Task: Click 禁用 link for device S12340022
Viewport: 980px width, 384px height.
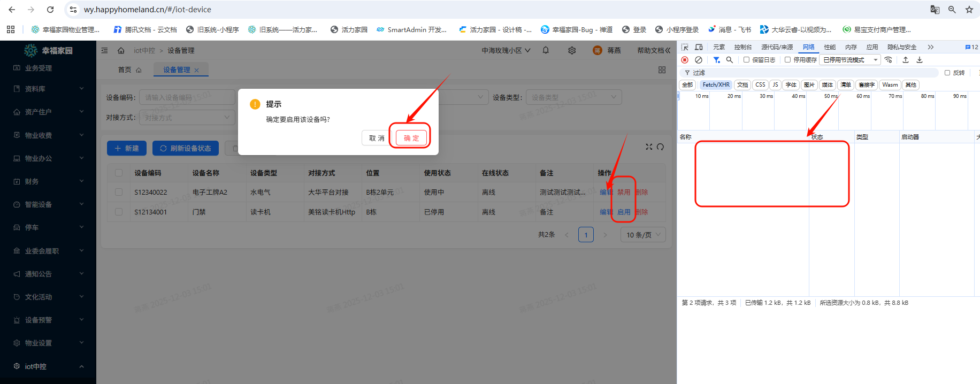Action: click(624, 192)
